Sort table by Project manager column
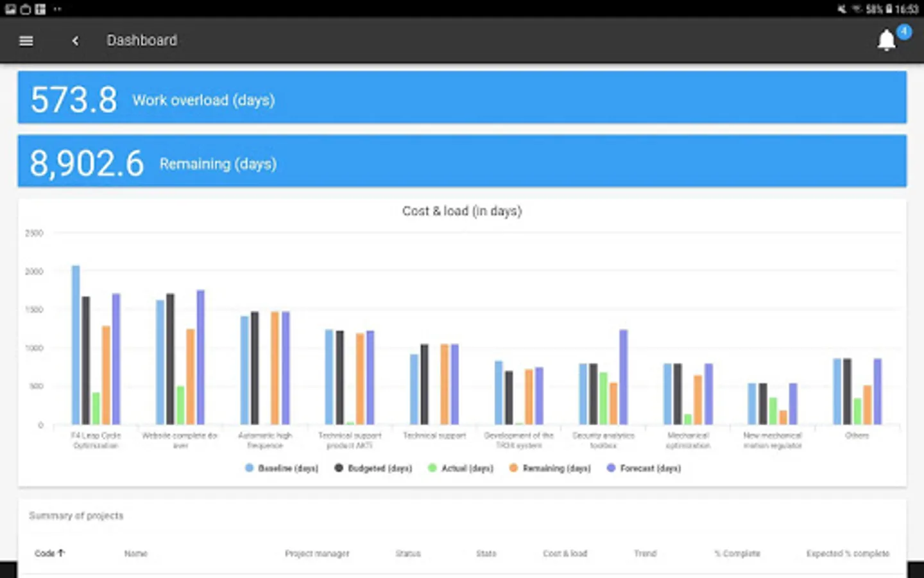The image size is (924, 578). click(x=317, y=553)
